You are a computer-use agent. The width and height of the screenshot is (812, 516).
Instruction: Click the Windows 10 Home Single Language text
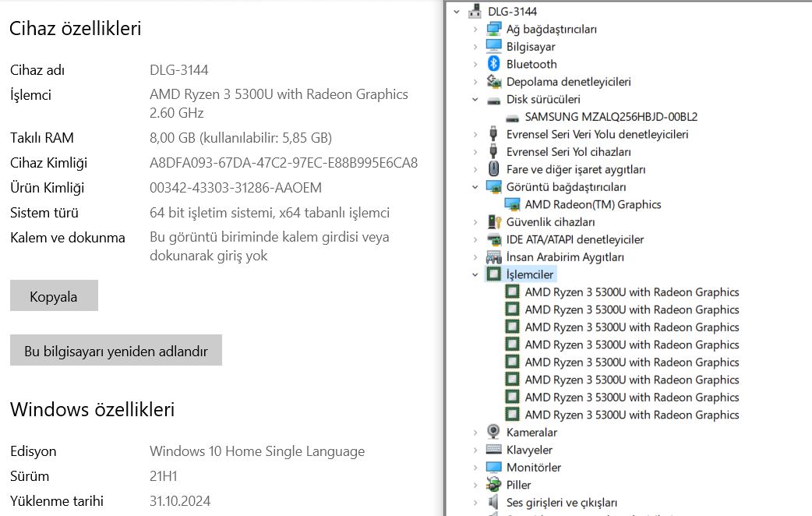[257, 451]
